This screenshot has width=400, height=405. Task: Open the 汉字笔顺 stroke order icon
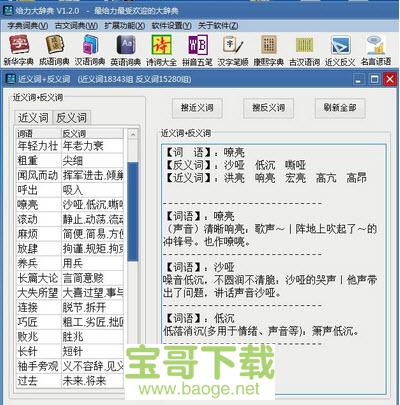point(233,50)
